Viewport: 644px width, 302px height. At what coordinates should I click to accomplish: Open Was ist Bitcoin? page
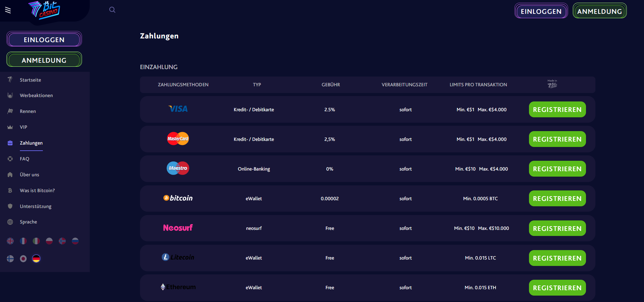click(37, 190)
